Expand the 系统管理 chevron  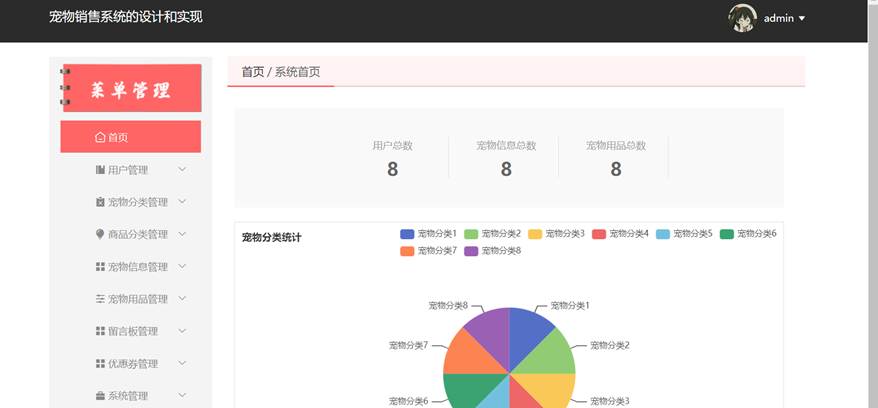coord(182,395)
